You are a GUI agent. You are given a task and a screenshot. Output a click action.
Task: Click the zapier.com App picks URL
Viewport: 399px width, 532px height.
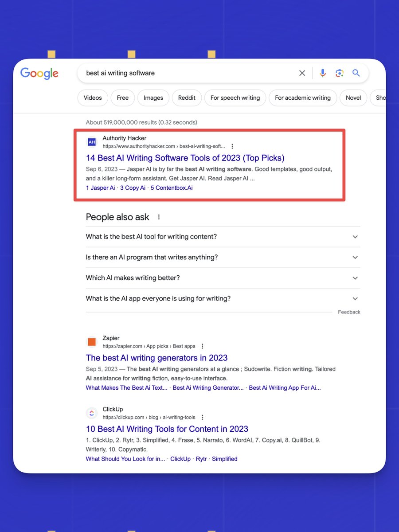click(x=149, y=346)
